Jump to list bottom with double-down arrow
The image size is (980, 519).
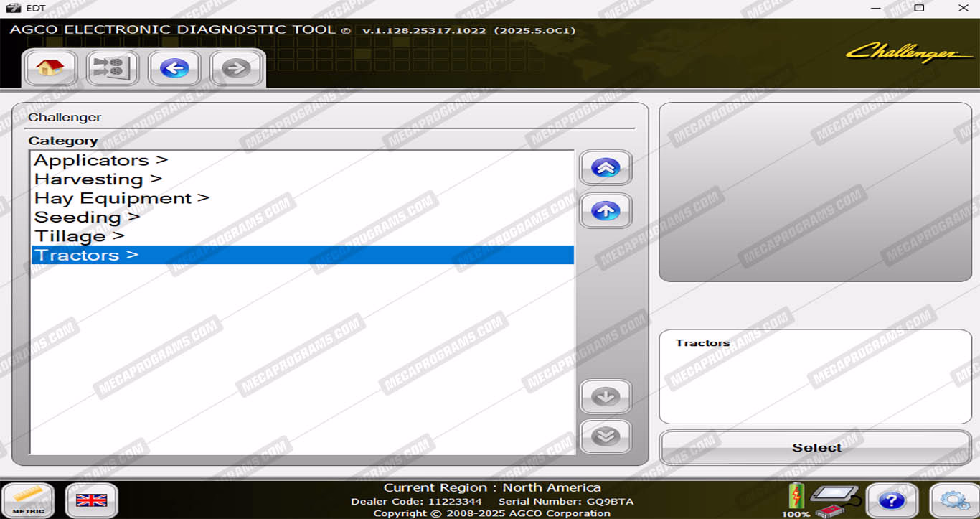pos(606,436)
